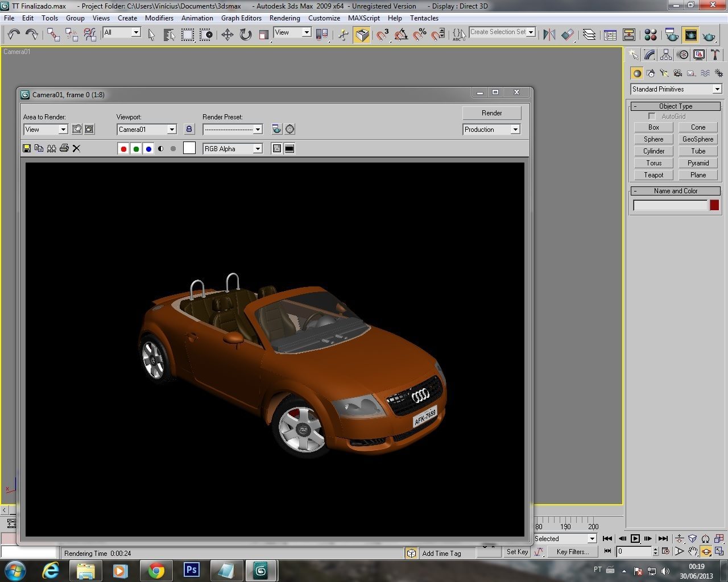This screenshot has height=582, width=728.
Task: Click the Teapot primitive button
Action: [x=653, y=175]
